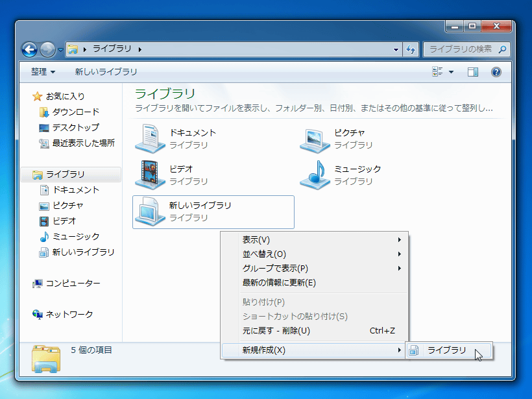This screenshot has height=399, width=532.
Task: Open ドキュメント in navigation pane tree
Action: coord(69,190)
